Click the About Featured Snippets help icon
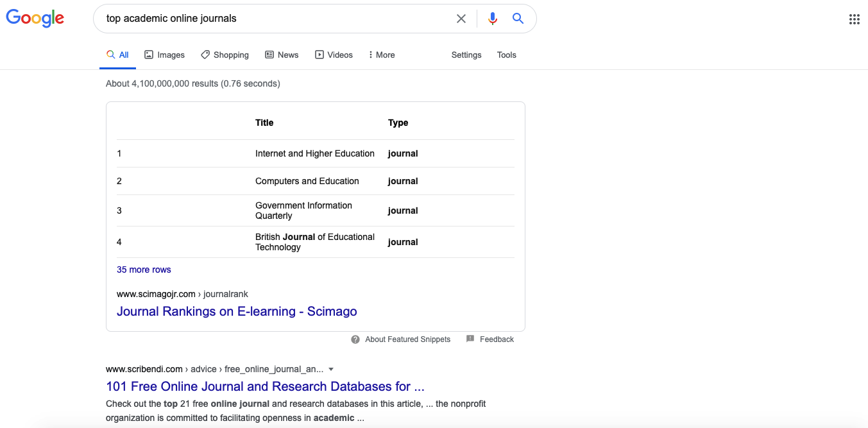The width and height of the screenshot is (868, 428). pos(355,339)
